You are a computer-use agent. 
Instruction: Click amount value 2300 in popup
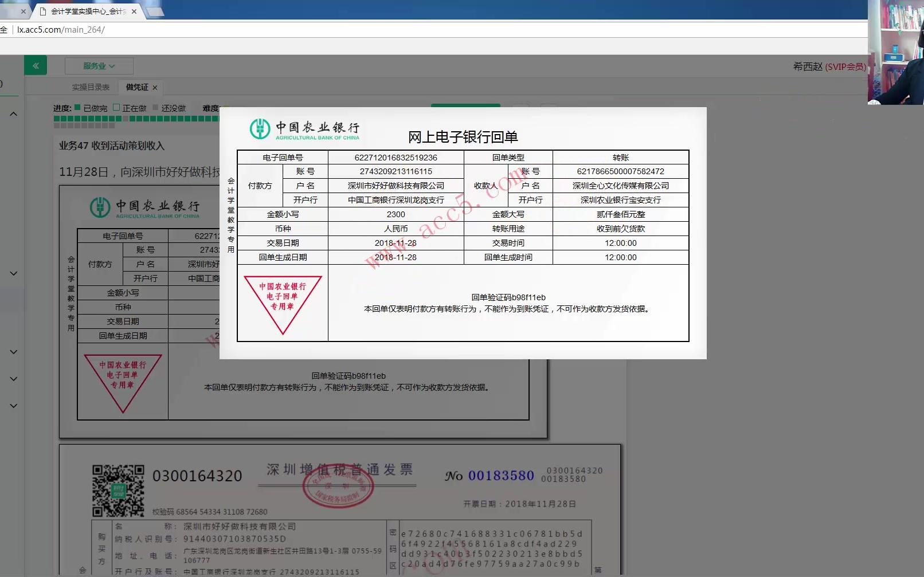click(x=396, y=214)
